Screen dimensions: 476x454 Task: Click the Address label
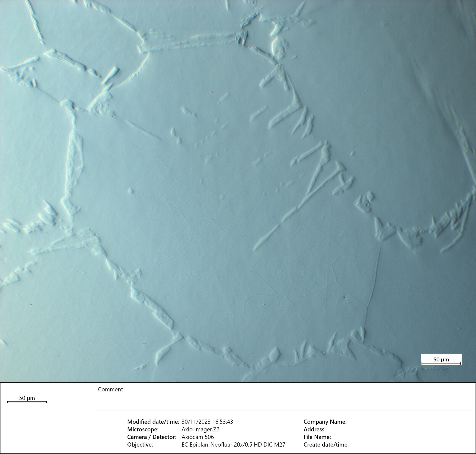click(x=314, y=429)
